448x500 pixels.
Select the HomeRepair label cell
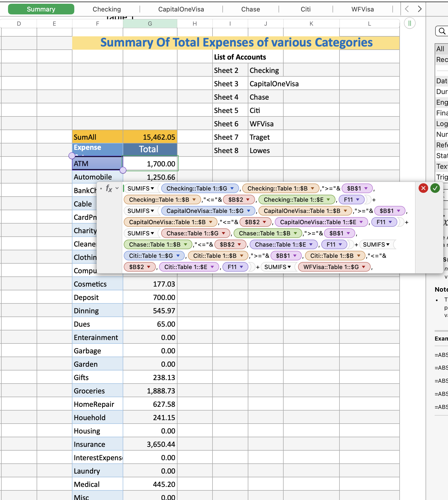[98, 404]
